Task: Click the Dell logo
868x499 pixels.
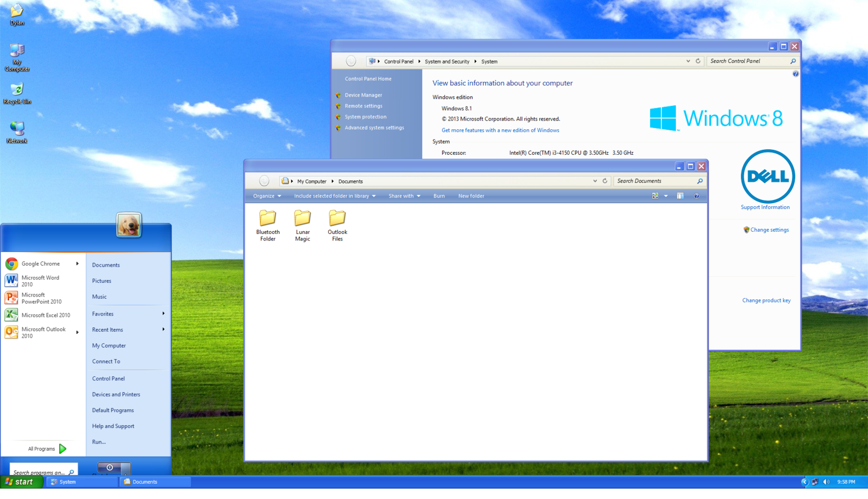Action: [x=768, y=176]
